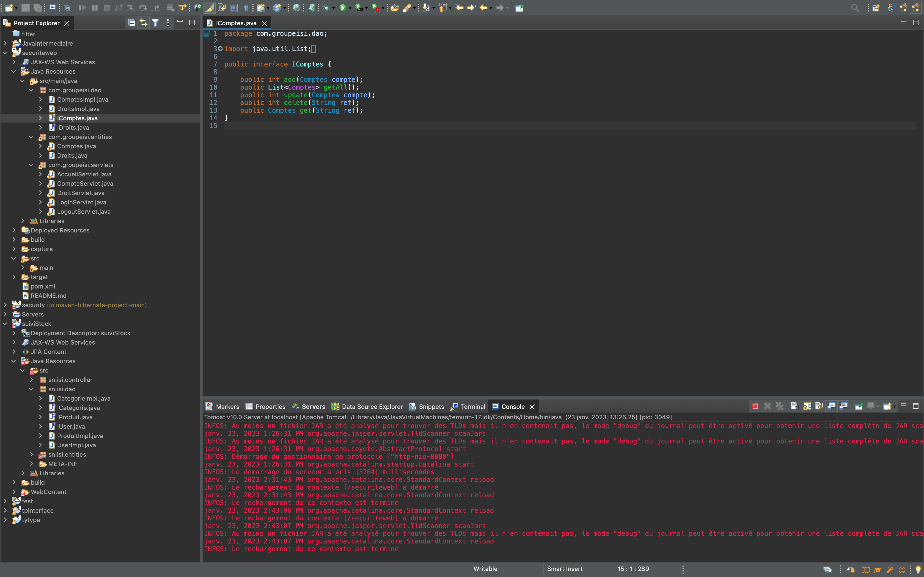Expand the folded import on line 3
The width and height of the screenshot is (924, 577).
(220, 49)
